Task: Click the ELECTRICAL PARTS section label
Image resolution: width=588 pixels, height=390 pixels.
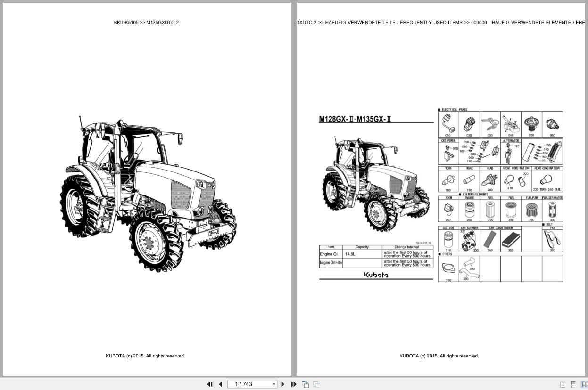Action: point(454,110)
